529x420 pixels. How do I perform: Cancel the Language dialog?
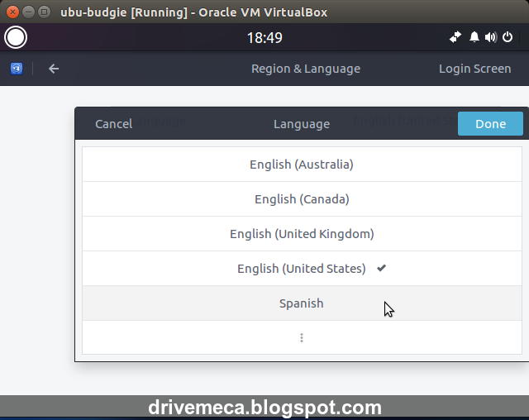tap(114, 124)
